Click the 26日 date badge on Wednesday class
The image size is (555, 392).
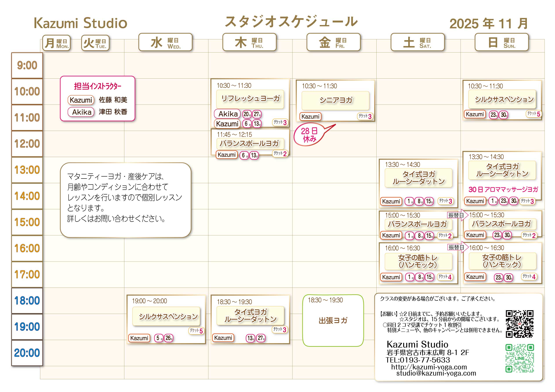click(x=169, y=338)
